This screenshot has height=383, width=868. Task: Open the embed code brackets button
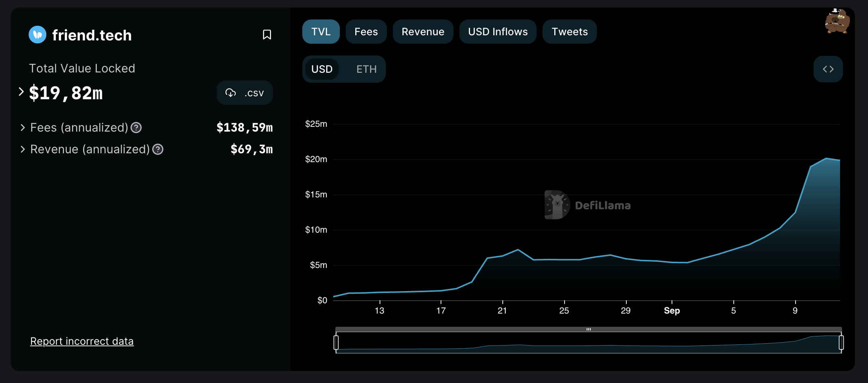pyautogui.click(x=828, y=69)
